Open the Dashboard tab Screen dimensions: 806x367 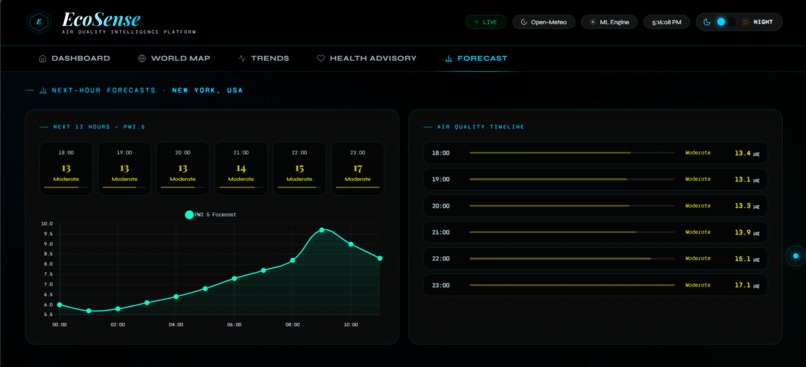pos(75,59)
